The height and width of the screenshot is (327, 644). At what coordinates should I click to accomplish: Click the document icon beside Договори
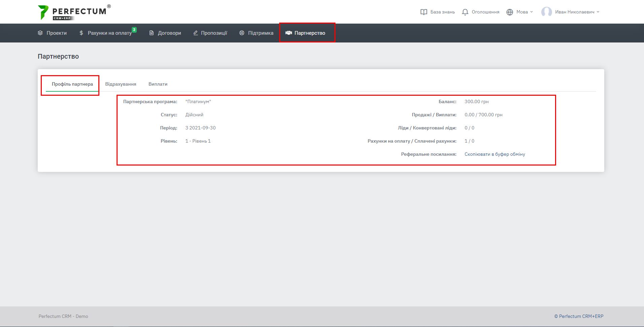click(x=152, y=33)
